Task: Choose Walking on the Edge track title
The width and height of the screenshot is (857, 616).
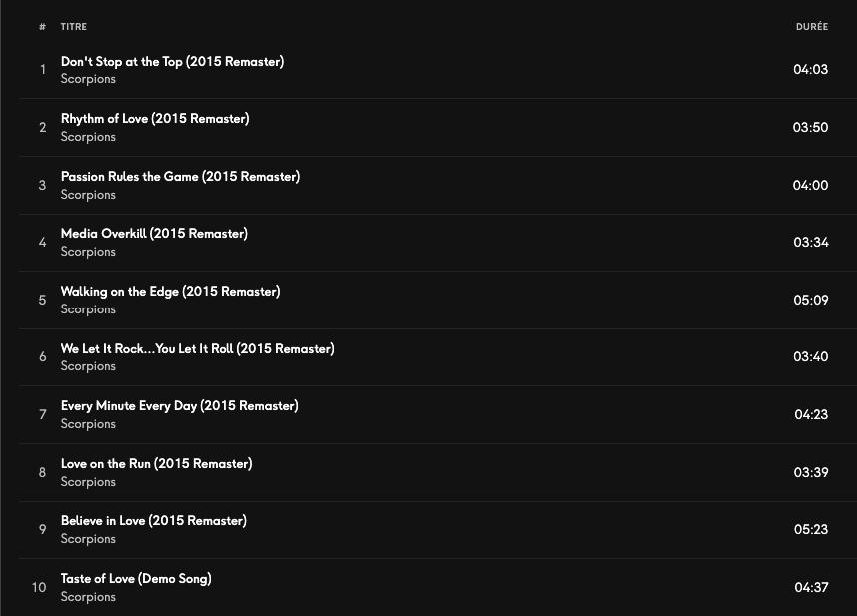Action: [x=170, y=291]
